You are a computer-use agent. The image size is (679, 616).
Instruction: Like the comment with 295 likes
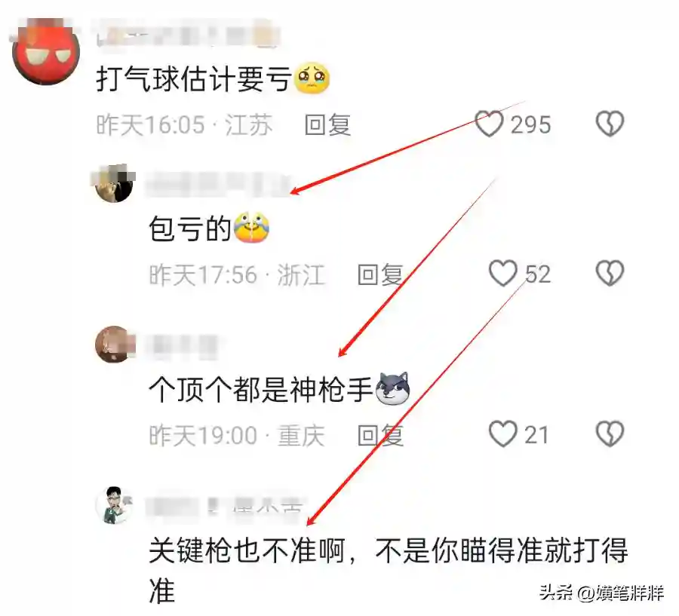tap(489, 124)
